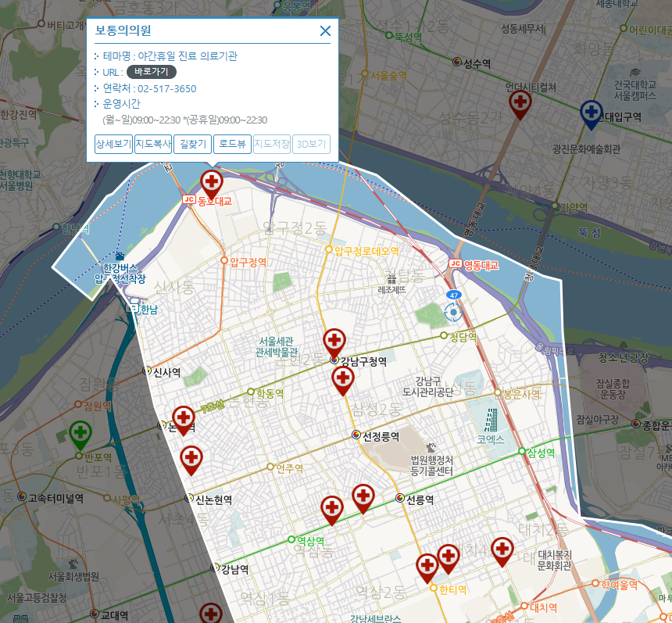Click 신사역 station label
The height and width of the screenshot is (623, 672).
click(166, 372)
